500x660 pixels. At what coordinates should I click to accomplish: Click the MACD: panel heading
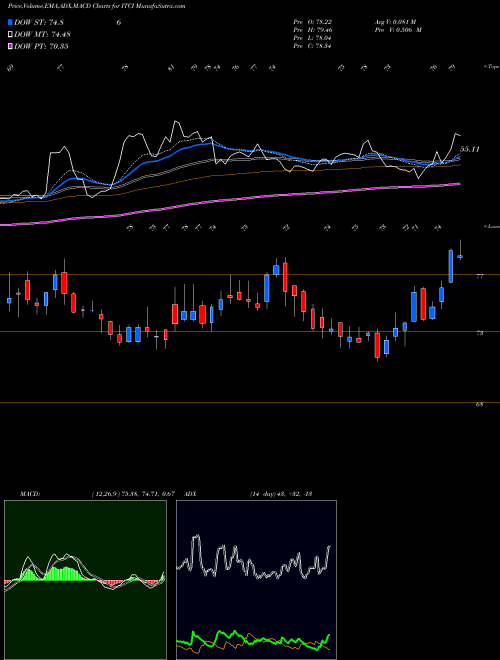coord(29,494)
